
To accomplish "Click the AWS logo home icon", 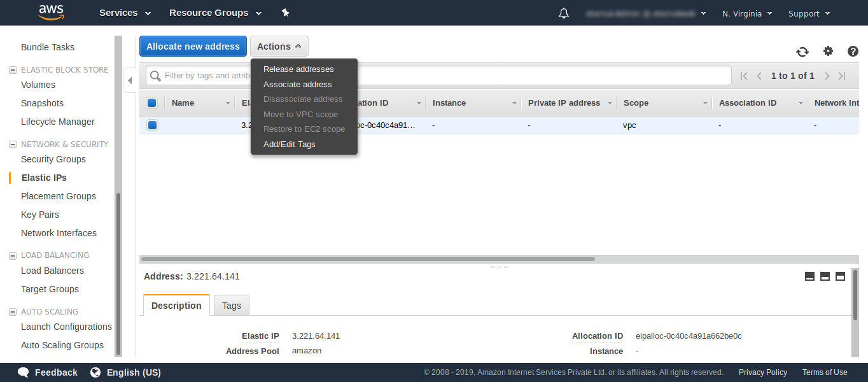I will tap(52, 12).
